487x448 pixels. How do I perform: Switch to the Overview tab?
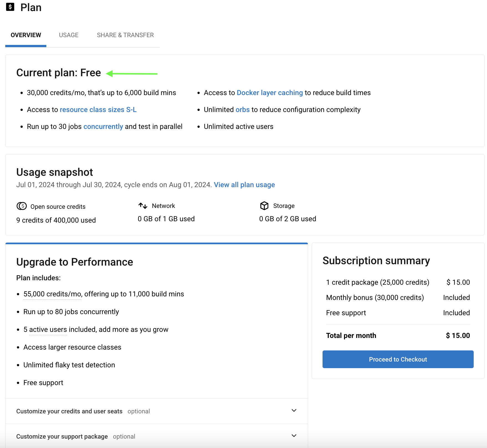click(x=26, y=35)
